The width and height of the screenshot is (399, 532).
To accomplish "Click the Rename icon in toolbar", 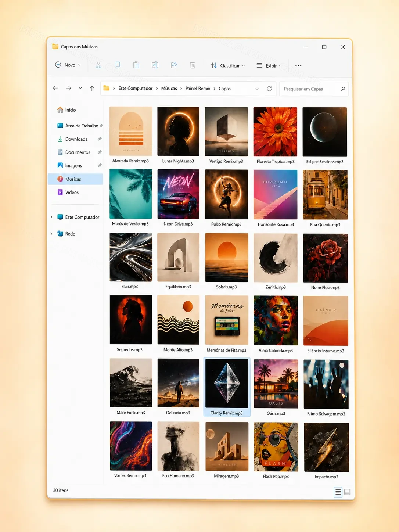I will [155, 65].
